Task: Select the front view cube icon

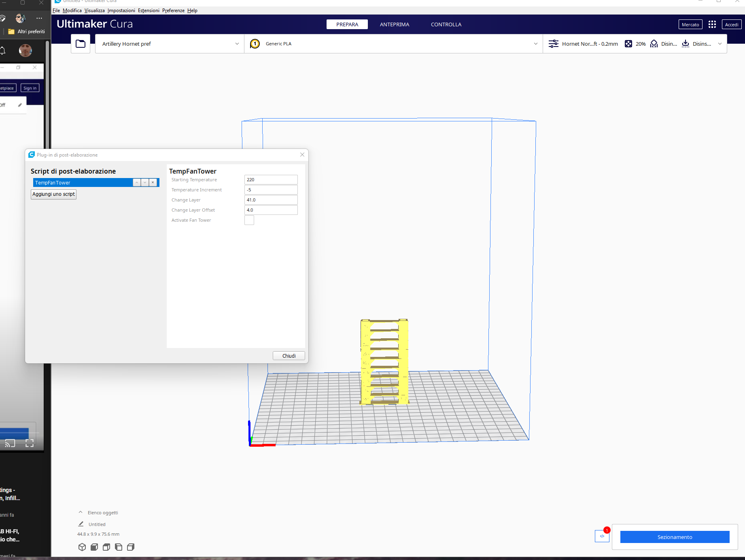Action: (94, 547)
